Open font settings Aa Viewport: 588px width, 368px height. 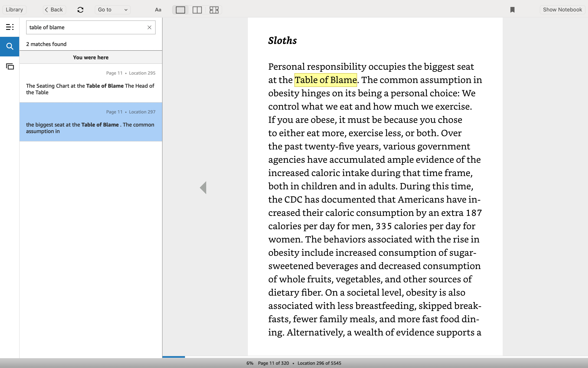coord(158,10)
